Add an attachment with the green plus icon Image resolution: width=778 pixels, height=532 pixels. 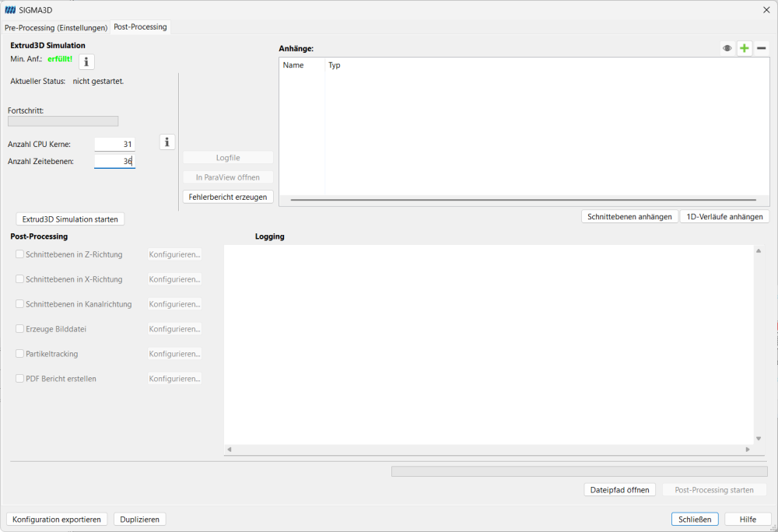click(745, 48)
